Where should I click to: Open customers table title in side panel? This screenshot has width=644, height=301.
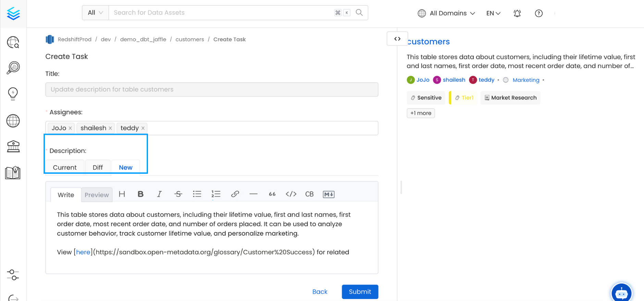pyautogui.click(x=429, y=42)
